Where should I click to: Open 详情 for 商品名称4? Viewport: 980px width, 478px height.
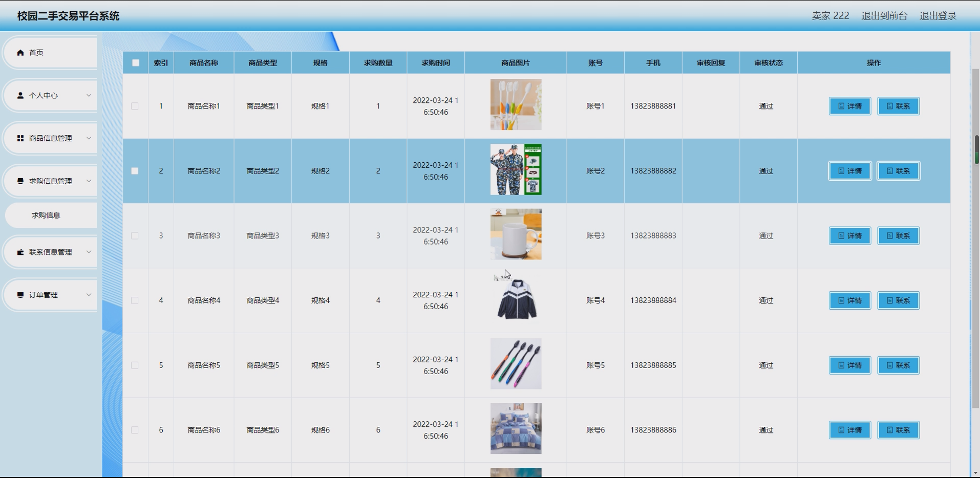coord(850,300)
